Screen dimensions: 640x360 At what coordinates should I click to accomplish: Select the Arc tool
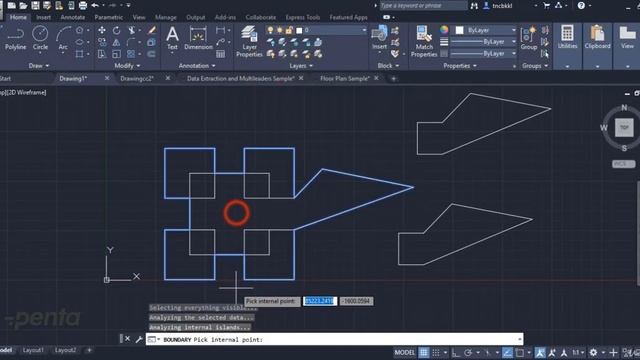pos(63,38)
